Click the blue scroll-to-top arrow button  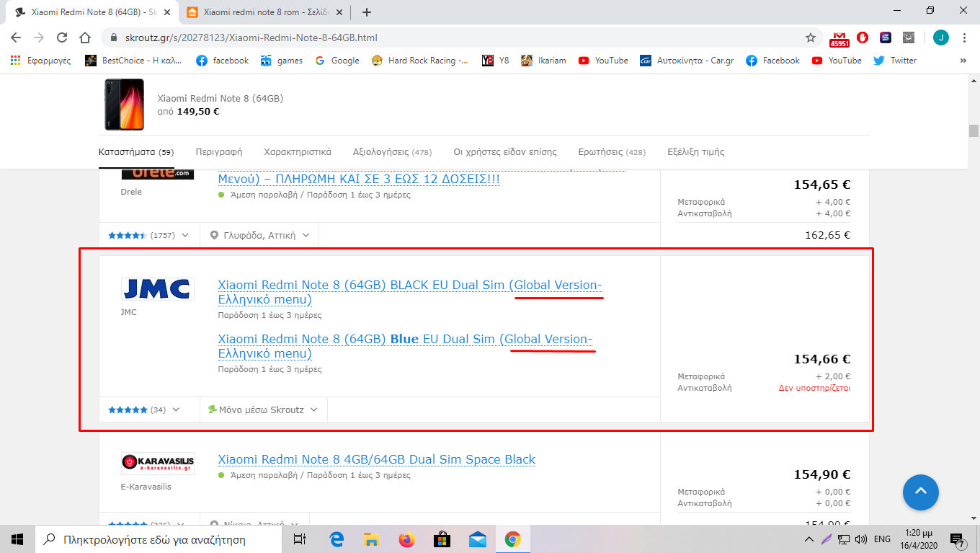click(x=920, y=492)
